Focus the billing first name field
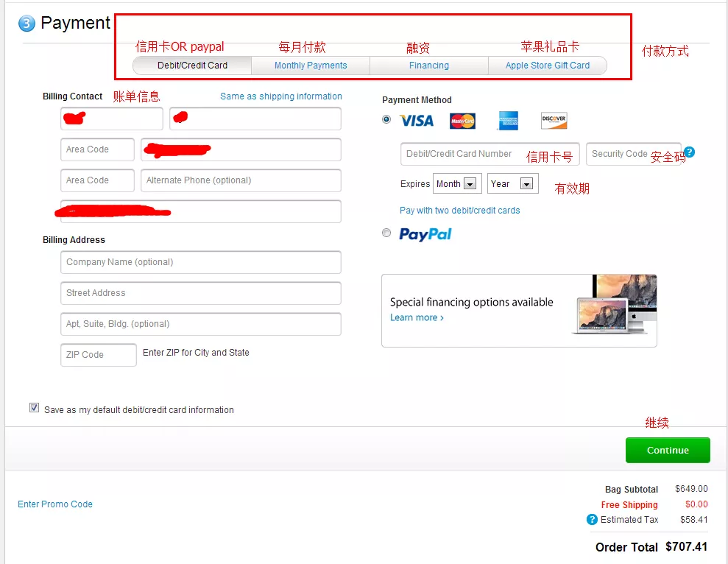728x564 pixels. pyautogui.click(x=112, y=119)
